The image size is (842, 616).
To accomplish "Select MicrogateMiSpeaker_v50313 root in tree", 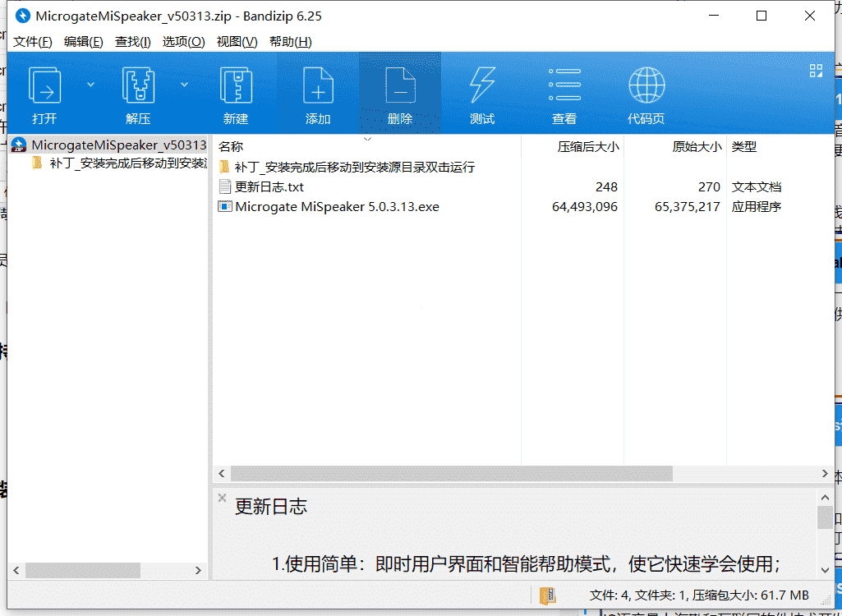I will tap(108, 145).
